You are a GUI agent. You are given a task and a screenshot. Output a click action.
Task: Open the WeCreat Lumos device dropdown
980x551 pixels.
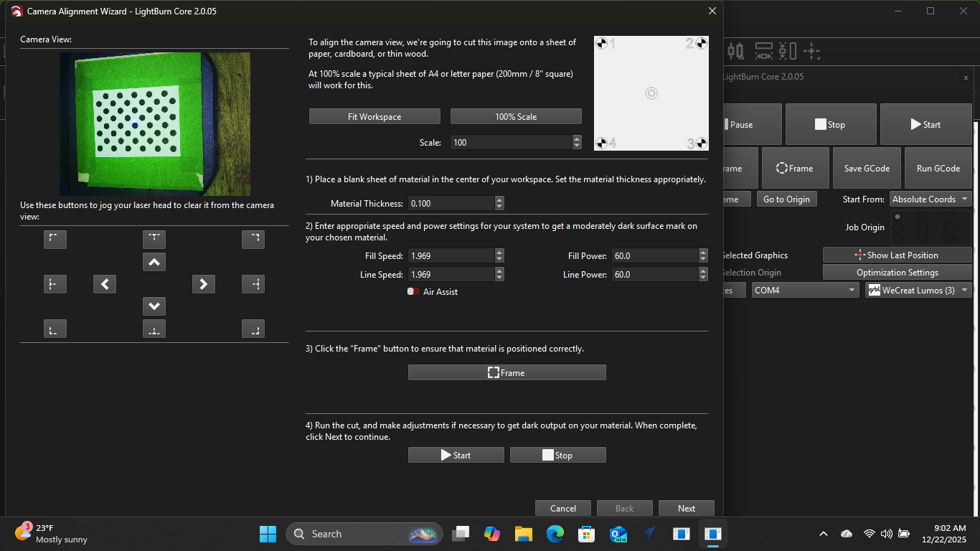962,290
